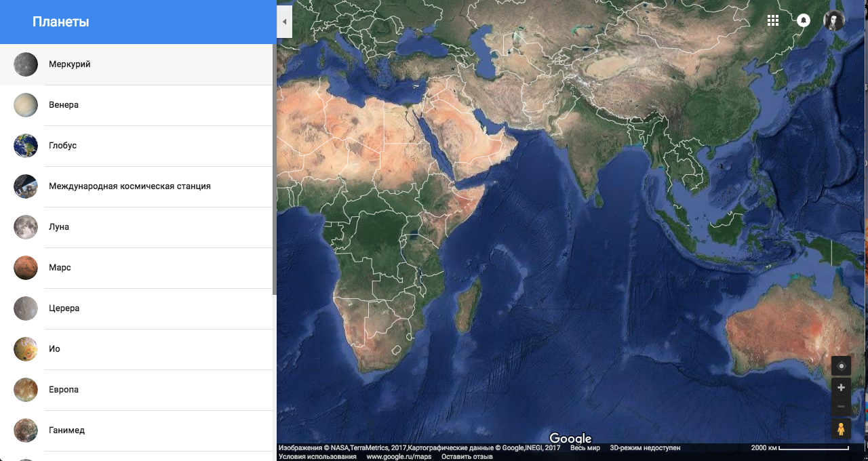Viewport: 868px width, 461px height.
Task: Select Луна from the planets list
Action: 59,227
